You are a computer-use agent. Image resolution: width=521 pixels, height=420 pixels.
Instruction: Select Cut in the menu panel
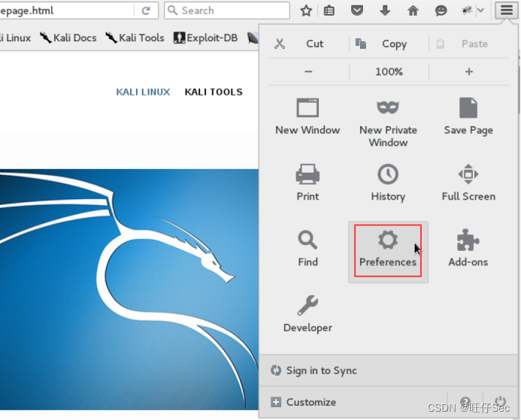(x=309, y=44)
